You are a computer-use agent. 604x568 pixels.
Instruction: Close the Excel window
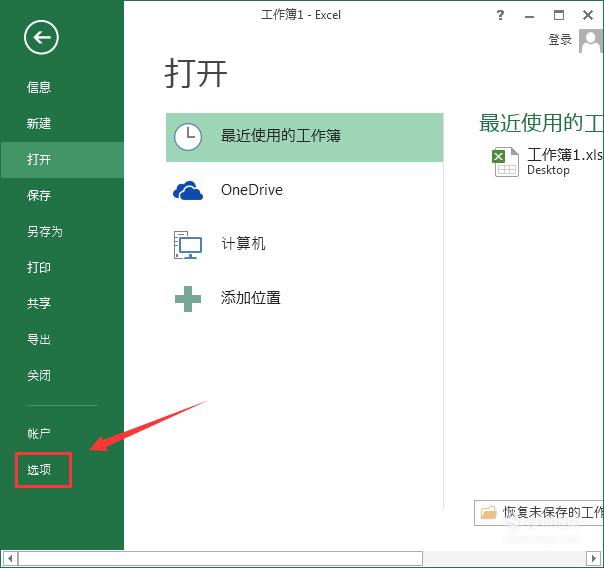coord(588,15)
